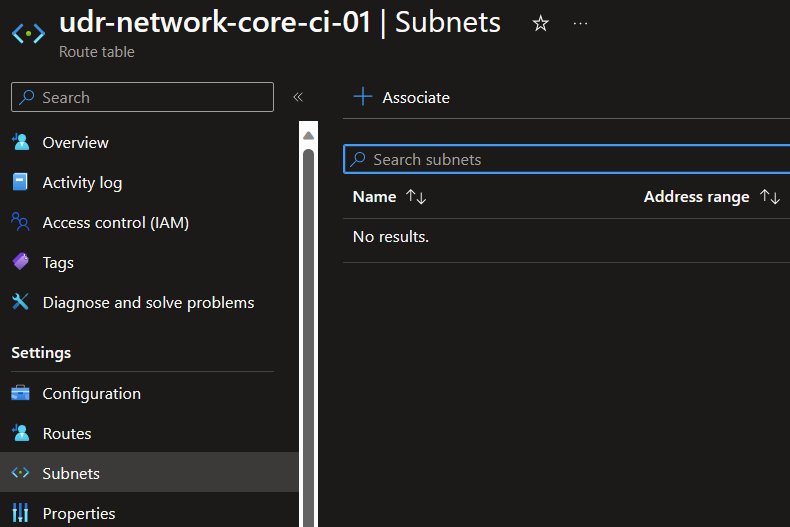Sort by Address range arrows icon
Image resolution: width=790 pixels, height=527 pixels.
pos(770,196)
